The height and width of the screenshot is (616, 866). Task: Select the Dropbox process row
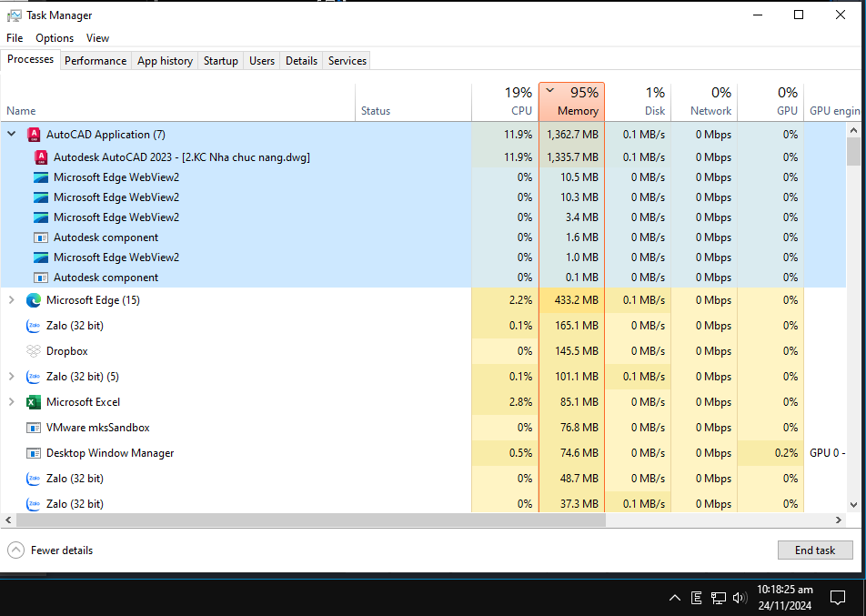click(423, 351)
